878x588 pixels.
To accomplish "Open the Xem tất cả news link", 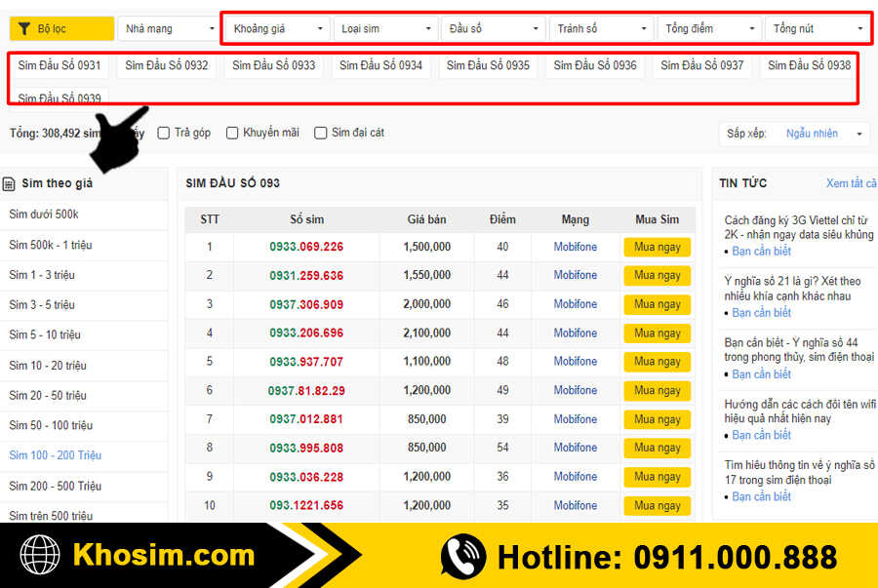I will pos(851,183).
